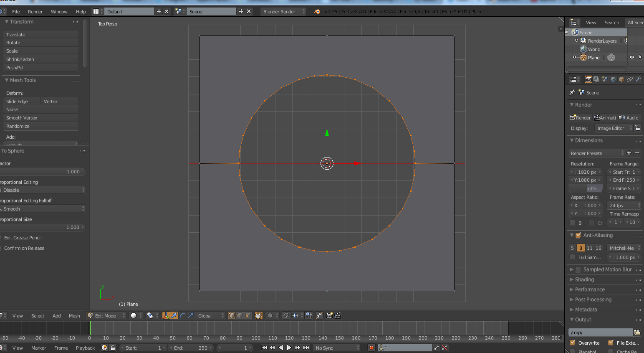Toggle the Full Sample checkbox
This screenshot has height=353, width=644.
(572, 257)
